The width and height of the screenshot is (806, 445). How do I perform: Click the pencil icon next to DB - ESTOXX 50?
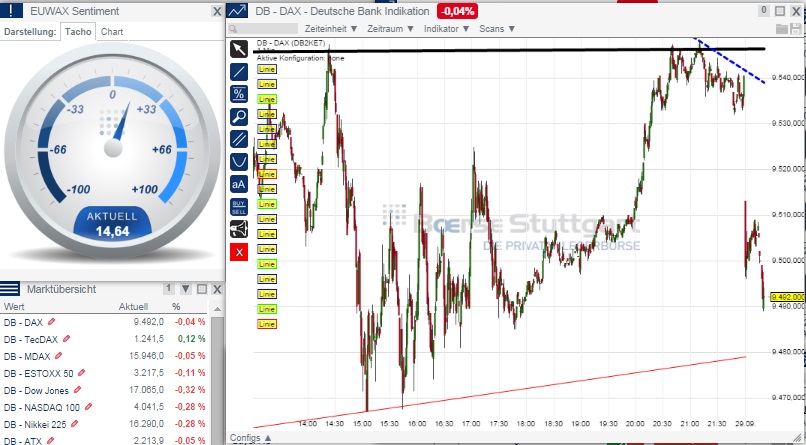[x=81, y=373]
